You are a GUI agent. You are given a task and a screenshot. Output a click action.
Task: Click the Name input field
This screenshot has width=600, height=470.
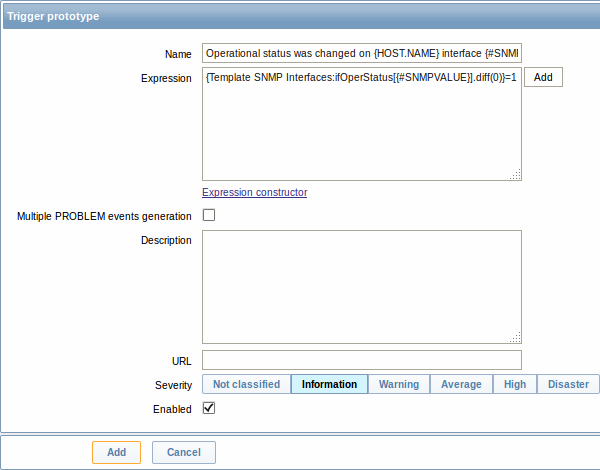[362, 53]
